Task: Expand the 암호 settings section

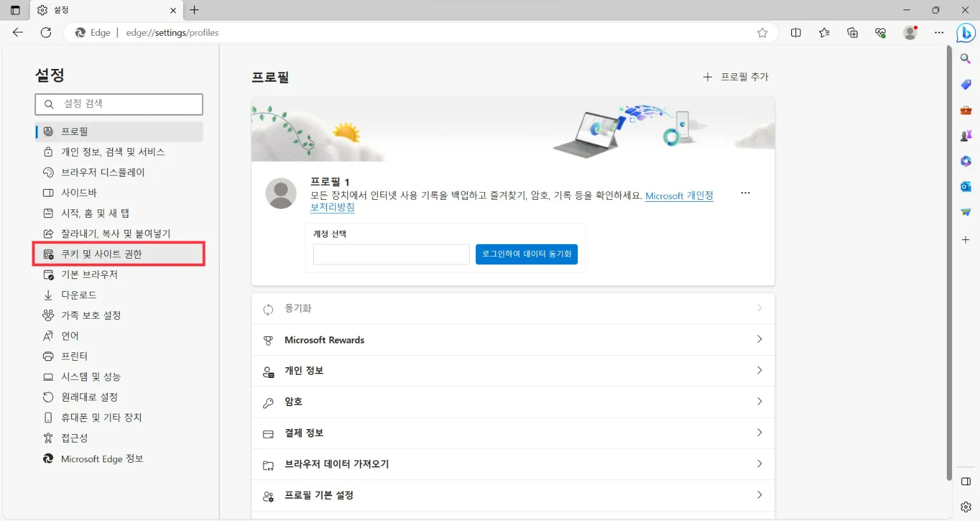Action: click(x=512, y=402)
